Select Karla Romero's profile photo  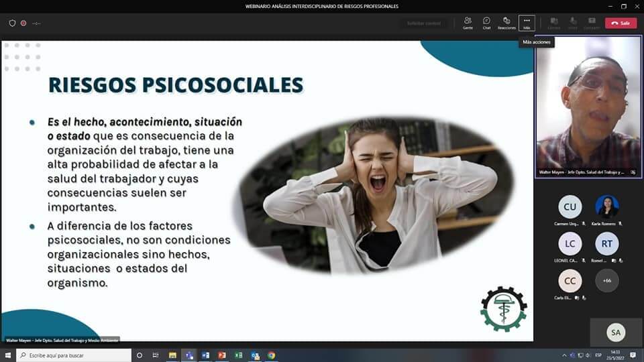[x=607, y=206]
